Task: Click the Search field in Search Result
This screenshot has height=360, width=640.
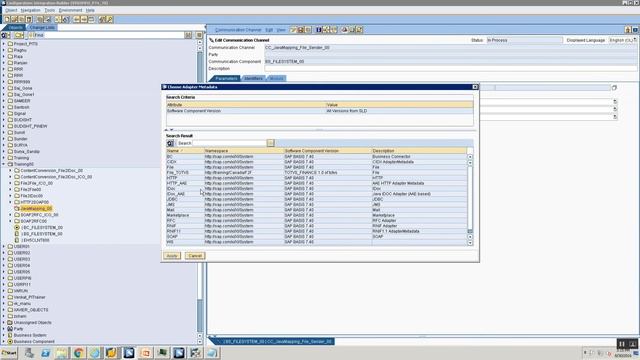Action: (229, 143)
